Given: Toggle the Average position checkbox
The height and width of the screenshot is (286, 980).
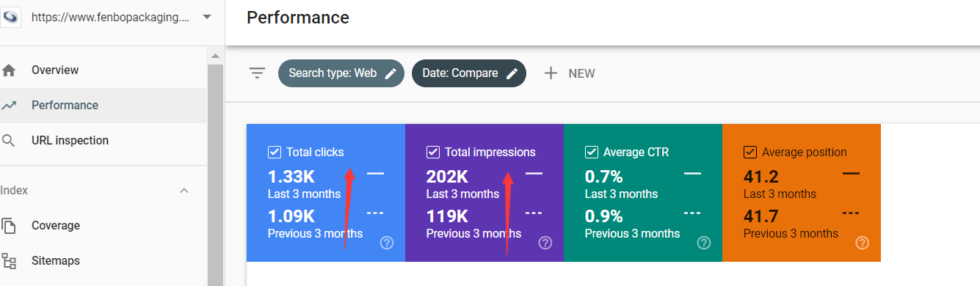Looking at the screenshot, I should click(x=750, y=153).
